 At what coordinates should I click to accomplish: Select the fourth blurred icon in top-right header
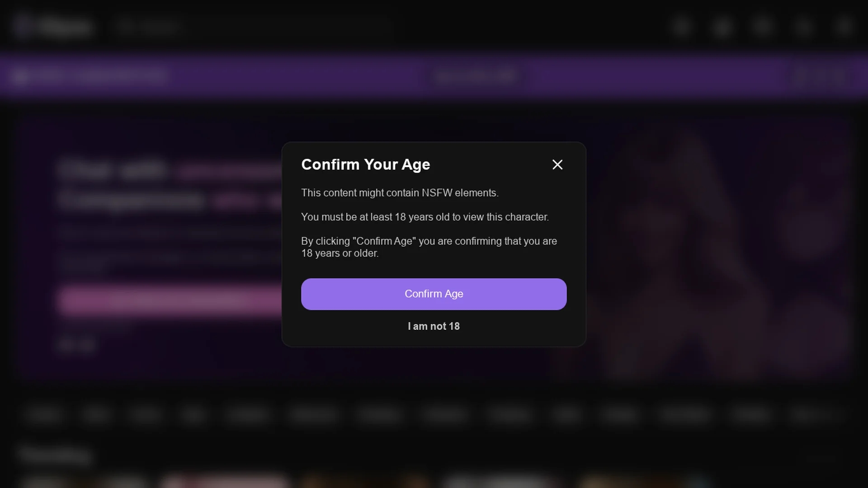[x=803, y=27]
